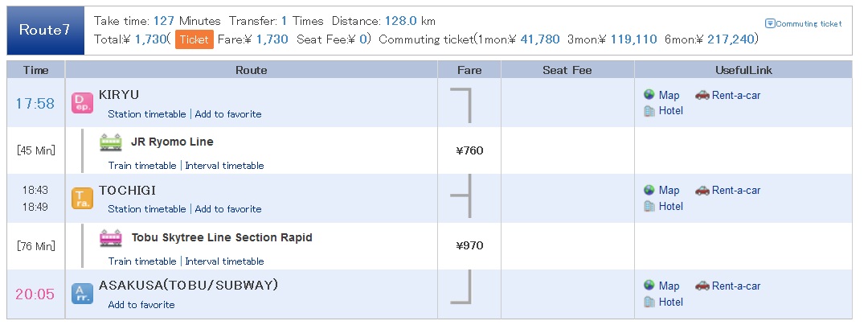The width and height of the screenshot is (868, 325).
Task: Click the pink train icon for Tobu Skytree Line
Action: click(x=111, y=237)
